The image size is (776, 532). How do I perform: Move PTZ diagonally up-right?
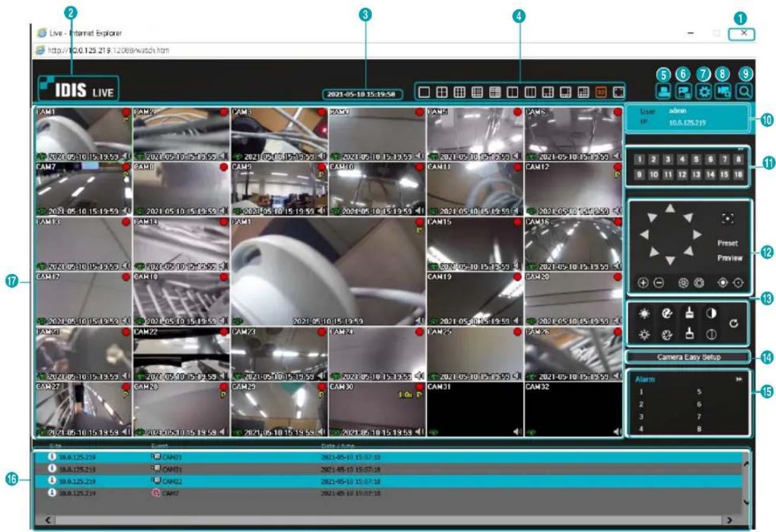point(688,217)
